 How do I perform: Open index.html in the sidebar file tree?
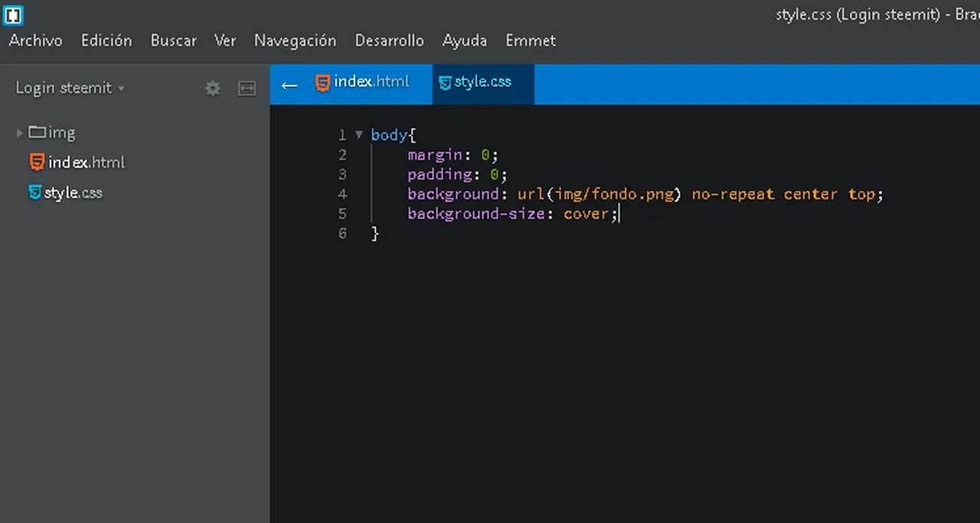86,162
